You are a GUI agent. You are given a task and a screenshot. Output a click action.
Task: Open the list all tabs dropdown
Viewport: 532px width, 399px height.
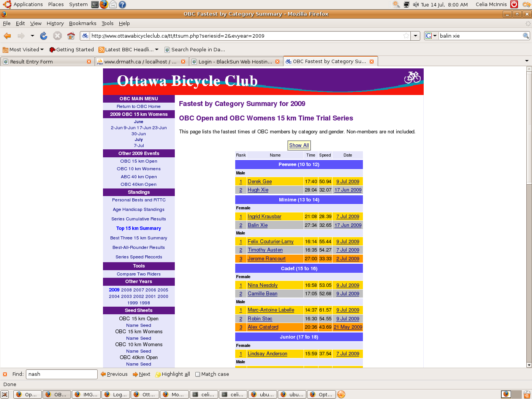click(x=527, y=61)
